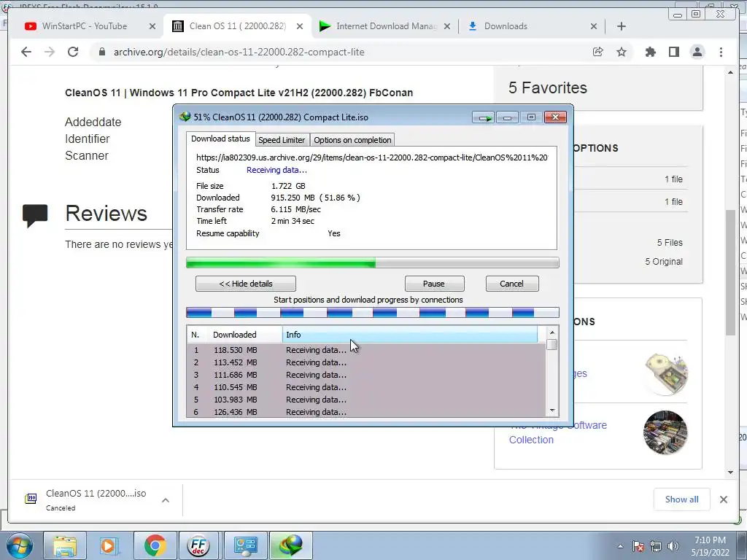Click the site lock icon in address bar
This screenshot has height=560, width=747.
(x=101, y=52)
